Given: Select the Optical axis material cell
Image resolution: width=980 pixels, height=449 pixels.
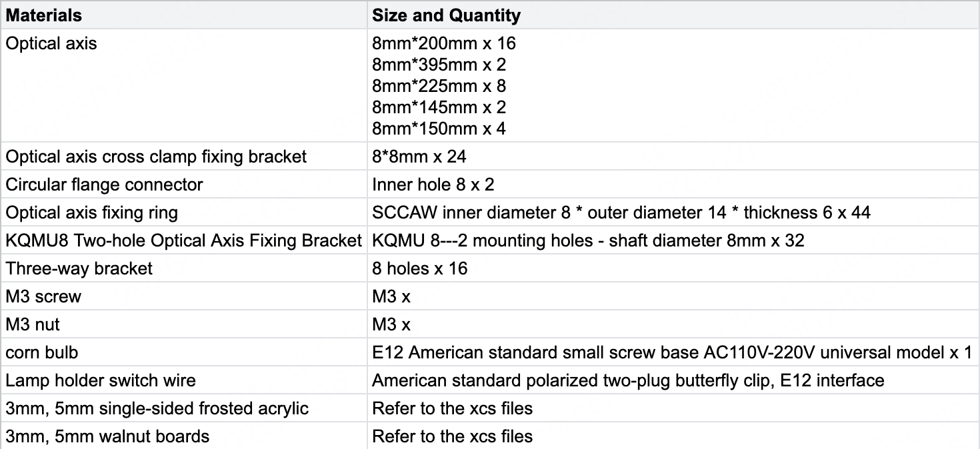Looking at the screenshot, I should (51, 44).
